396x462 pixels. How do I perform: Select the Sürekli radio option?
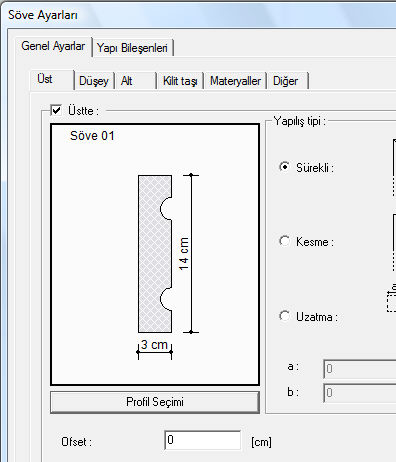(x=284, y=167)
